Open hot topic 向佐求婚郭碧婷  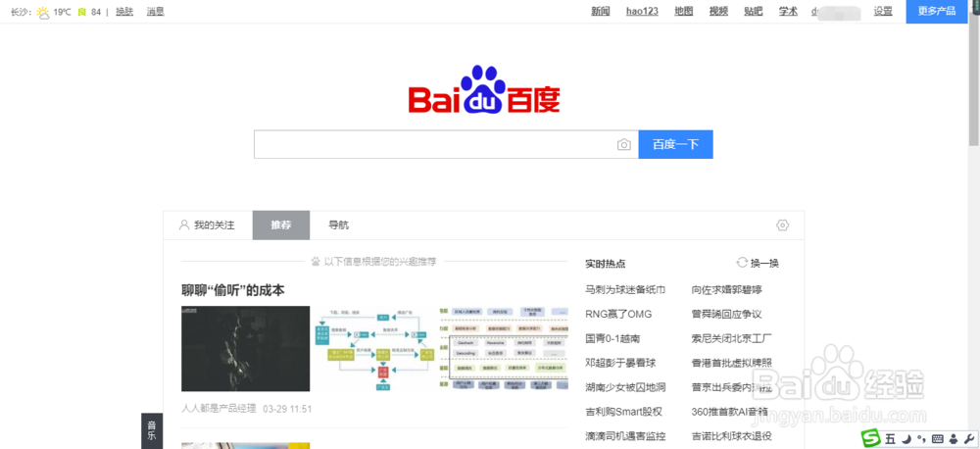tap(727, 289)
